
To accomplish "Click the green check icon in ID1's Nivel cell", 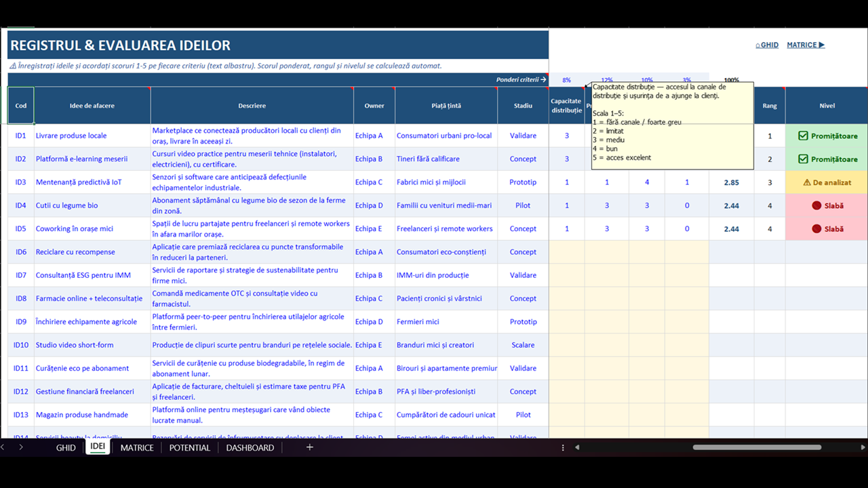I will pos(803,136).
